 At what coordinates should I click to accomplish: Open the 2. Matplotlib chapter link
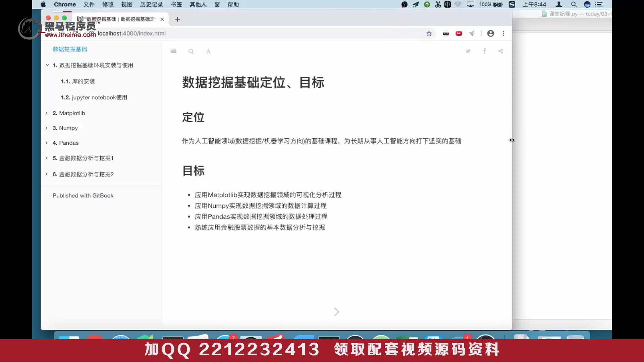click(x=69, y=113)
